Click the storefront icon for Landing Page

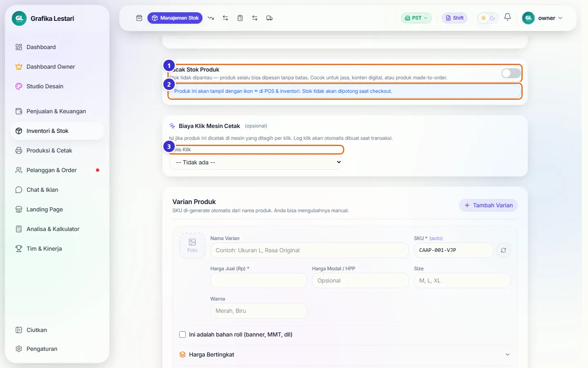coord(19,209)
